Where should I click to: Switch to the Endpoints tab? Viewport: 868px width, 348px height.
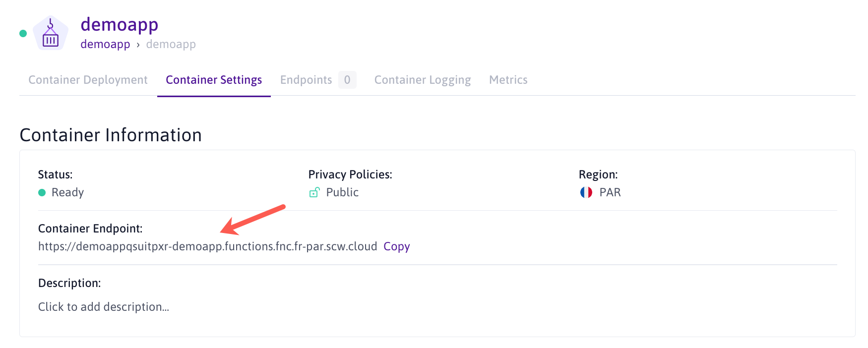[306, 80]
